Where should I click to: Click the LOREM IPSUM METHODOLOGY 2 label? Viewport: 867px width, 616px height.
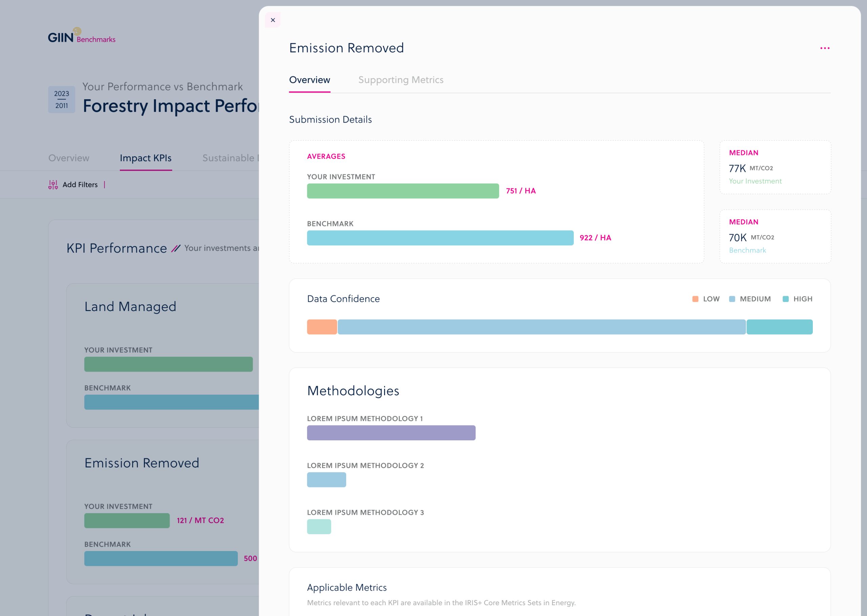[365, 465]
